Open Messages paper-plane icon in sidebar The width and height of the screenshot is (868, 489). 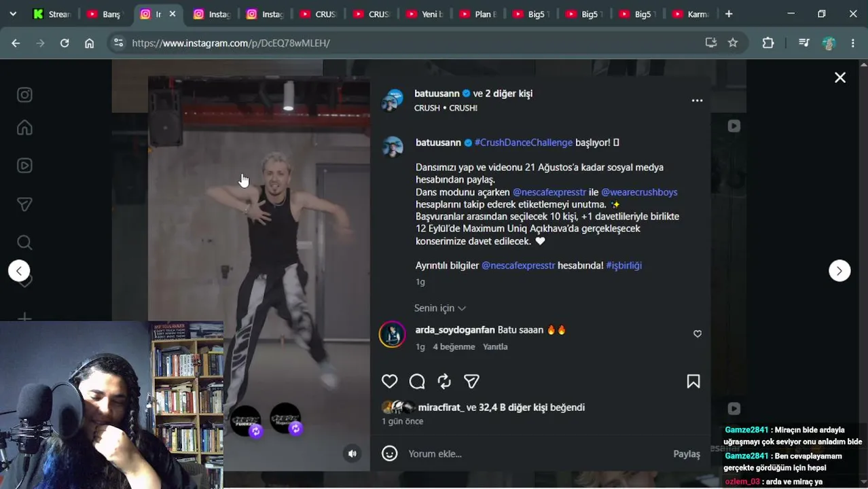pos(24,204)
